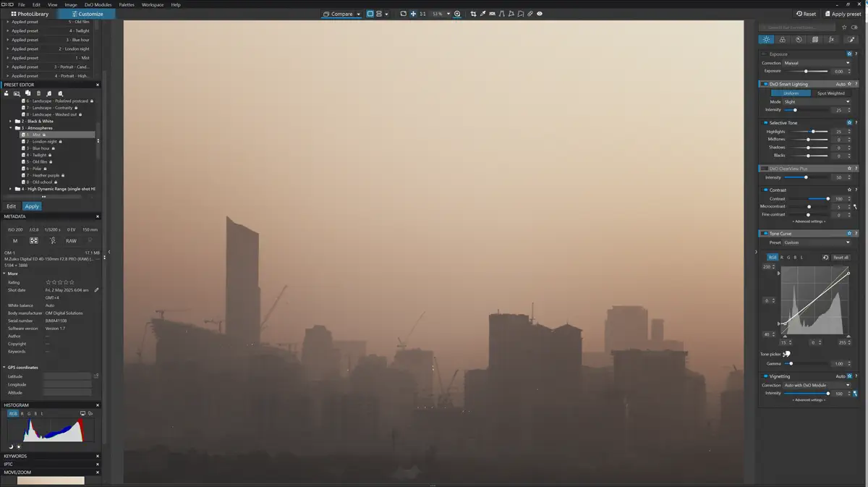
Task: Toggle the Tone Curve switch
Action: coord(765,234)
